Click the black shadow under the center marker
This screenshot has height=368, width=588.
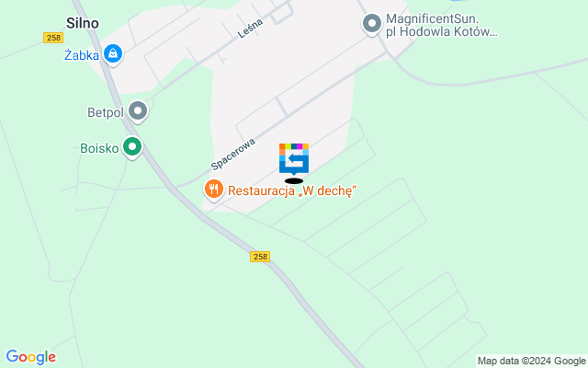click(294, 181)
